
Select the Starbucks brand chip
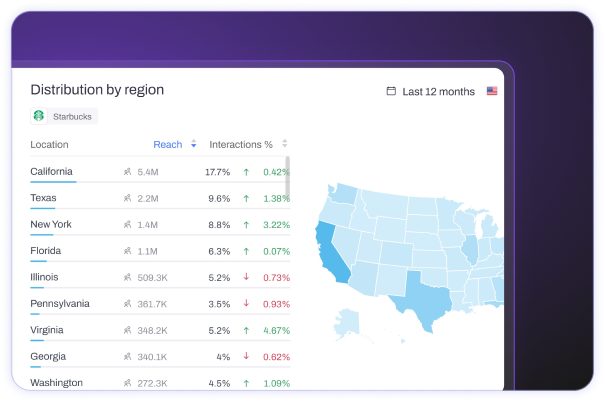pos(64,116)
